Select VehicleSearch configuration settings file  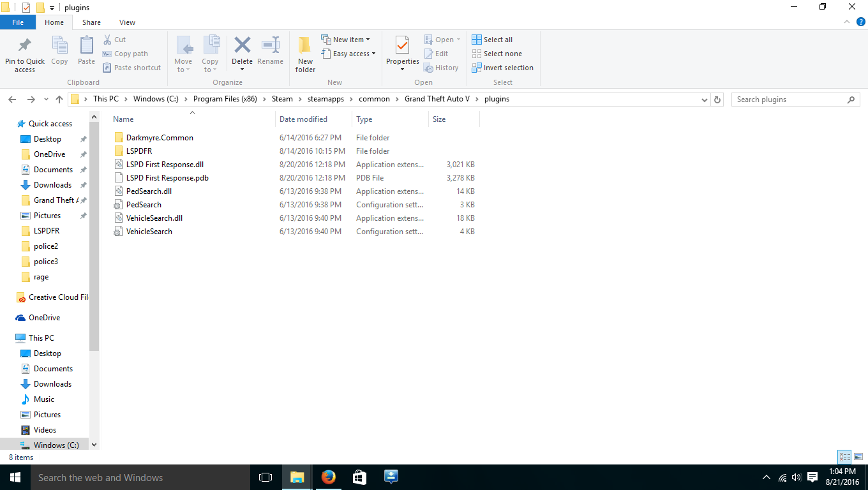(x=149, y=232)
